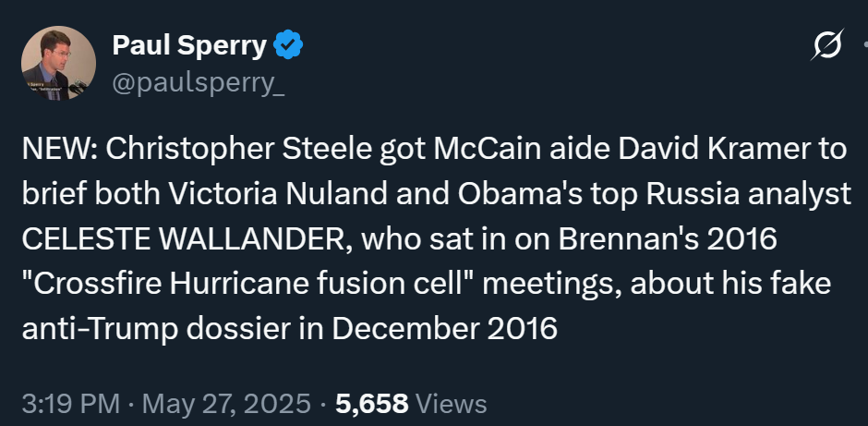Click the Brennan's 2016 phrase
This screenshot has height=426, width=868.
point(668,238)
